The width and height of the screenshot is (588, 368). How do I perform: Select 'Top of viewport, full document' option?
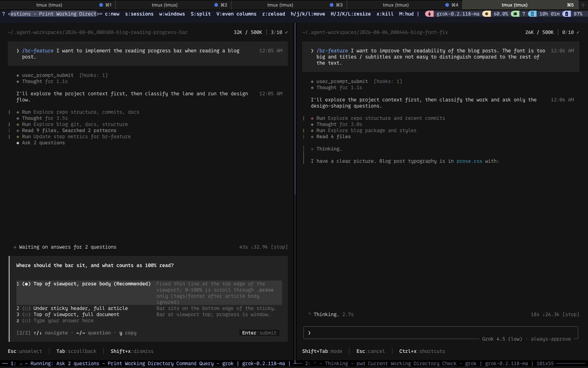[x=149, y=314]
